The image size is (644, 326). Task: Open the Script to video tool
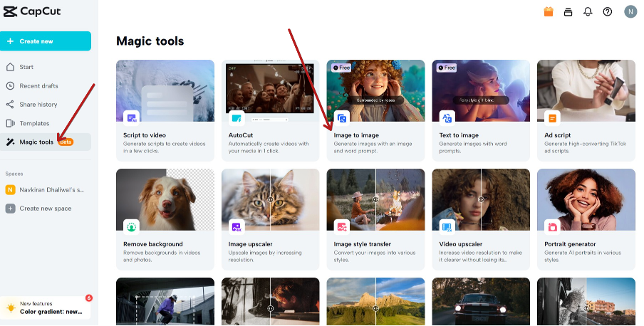point(165,111)
